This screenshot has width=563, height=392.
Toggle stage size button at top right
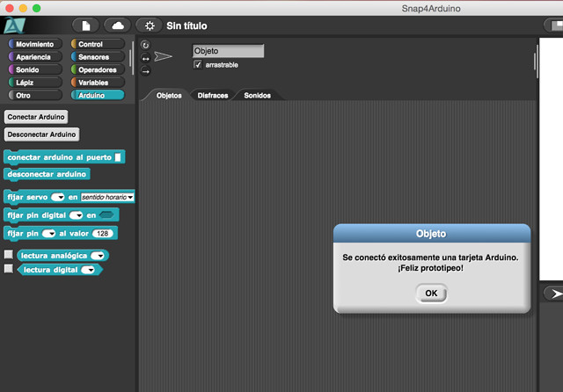[554, 25]
